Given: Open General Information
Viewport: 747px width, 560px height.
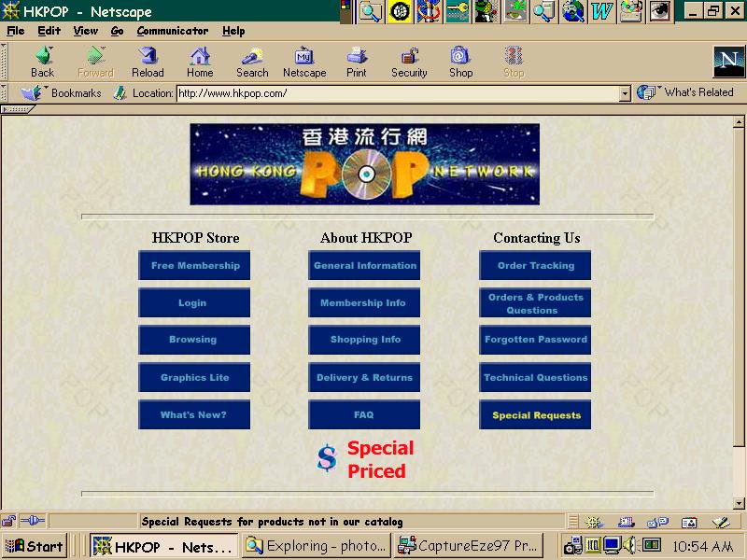Looking at the screenshot, I should (x=364, y=265).
